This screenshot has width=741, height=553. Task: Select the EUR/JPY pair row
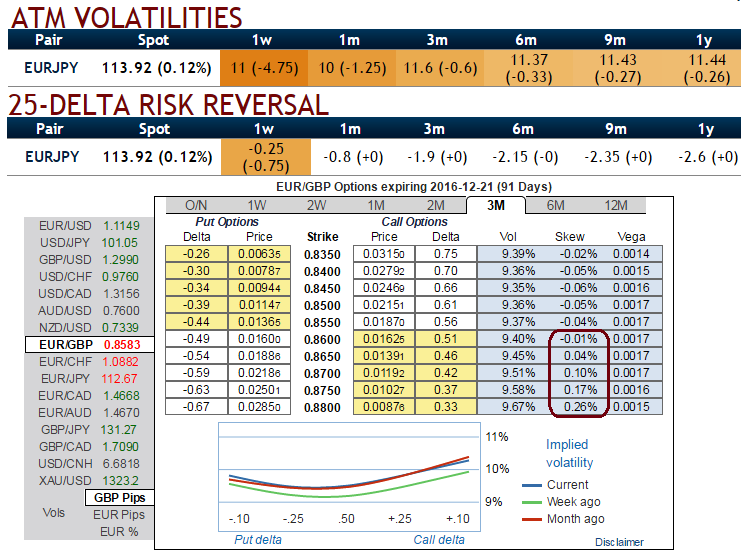(x=89, y=379)
